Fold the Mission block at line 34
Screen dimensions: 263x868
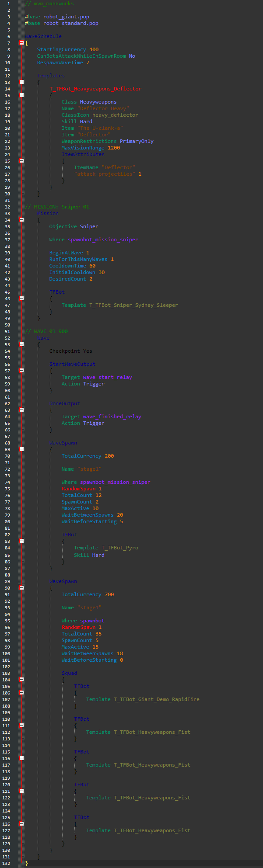[x=21, y=220]
